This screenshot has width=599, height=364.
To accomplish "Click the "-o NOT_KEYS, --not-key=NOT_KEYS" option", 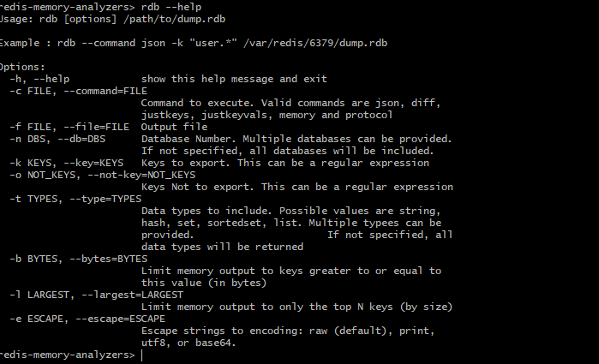I will 91,174.
